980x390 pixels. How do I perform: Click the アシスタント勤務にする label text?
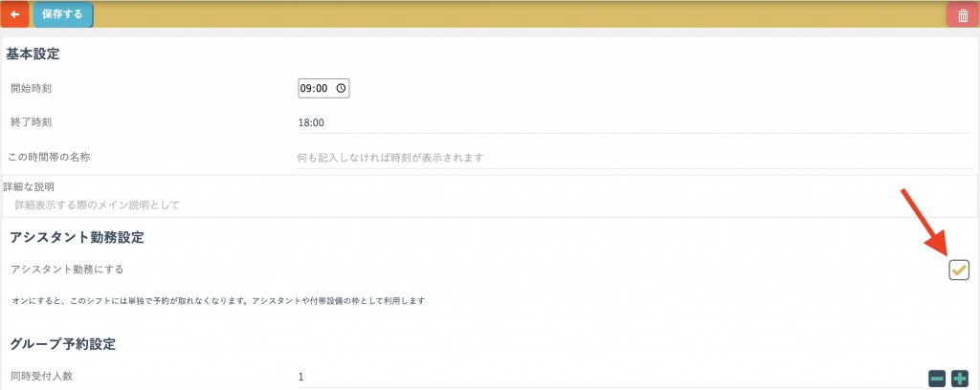coord(67,270)
